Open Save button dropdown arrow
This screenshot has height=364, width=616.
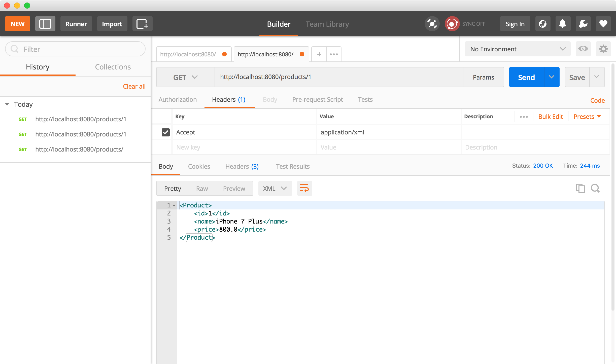[597, 77]
